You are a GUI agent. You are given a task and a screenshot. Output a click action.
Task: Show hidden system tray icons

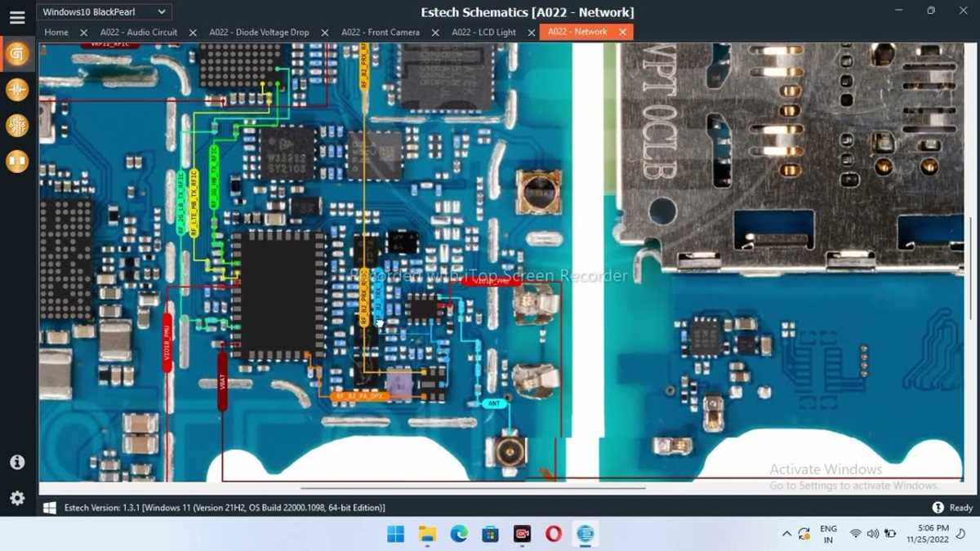click(x=786, y=534)
